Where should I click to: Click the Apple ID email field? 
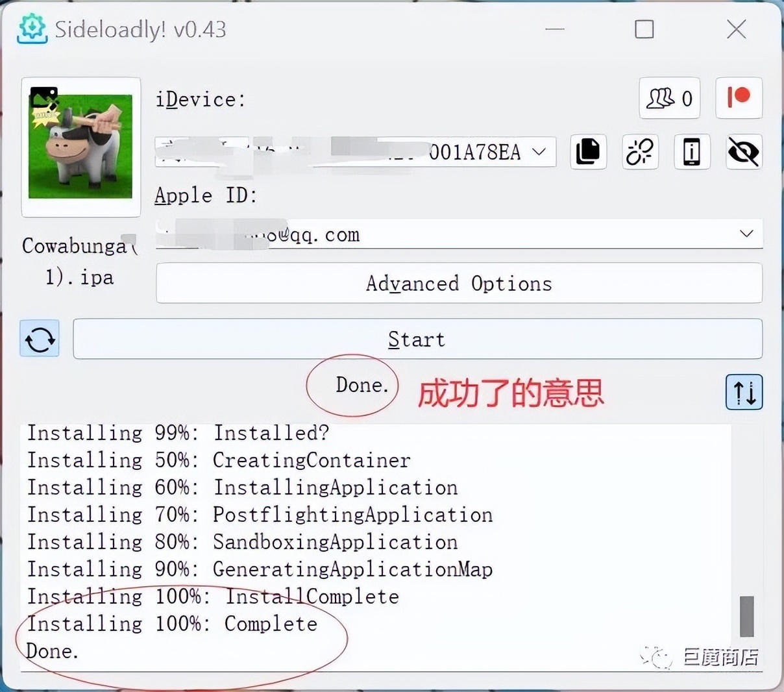tap(459, 234)
